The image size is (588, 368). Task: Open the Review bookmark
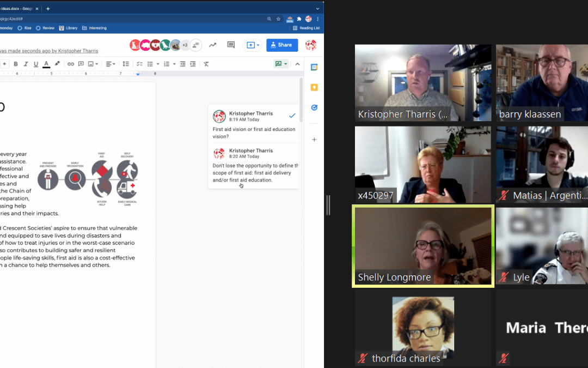tap(45, 28)
